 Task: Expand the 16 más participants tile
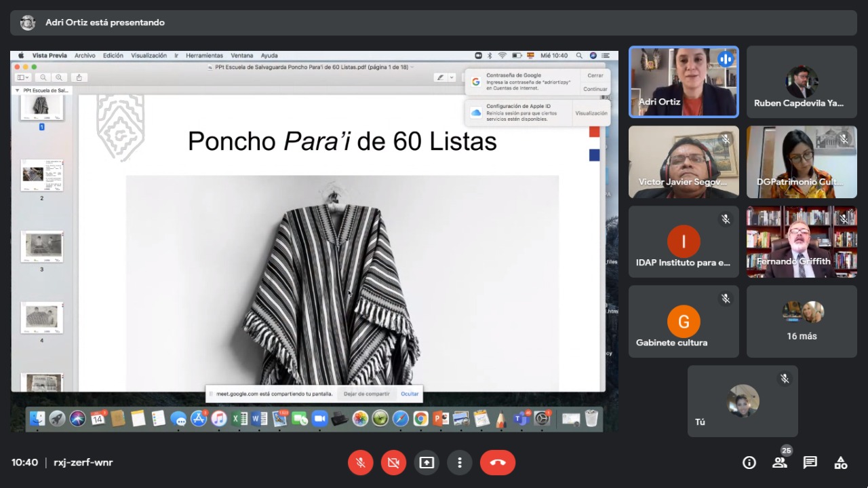click(x=802, y=321)
